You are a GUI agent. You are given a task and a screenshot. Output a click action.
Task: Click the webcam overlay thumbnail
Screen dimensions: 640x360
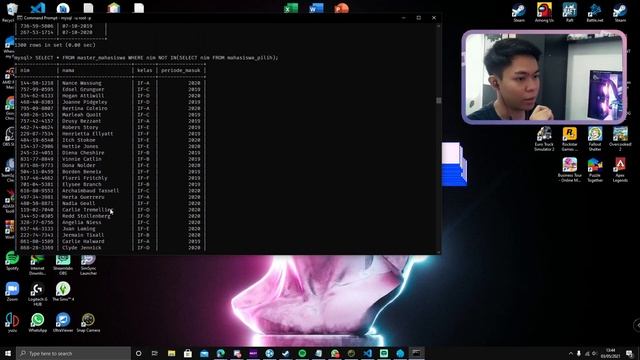544,77
